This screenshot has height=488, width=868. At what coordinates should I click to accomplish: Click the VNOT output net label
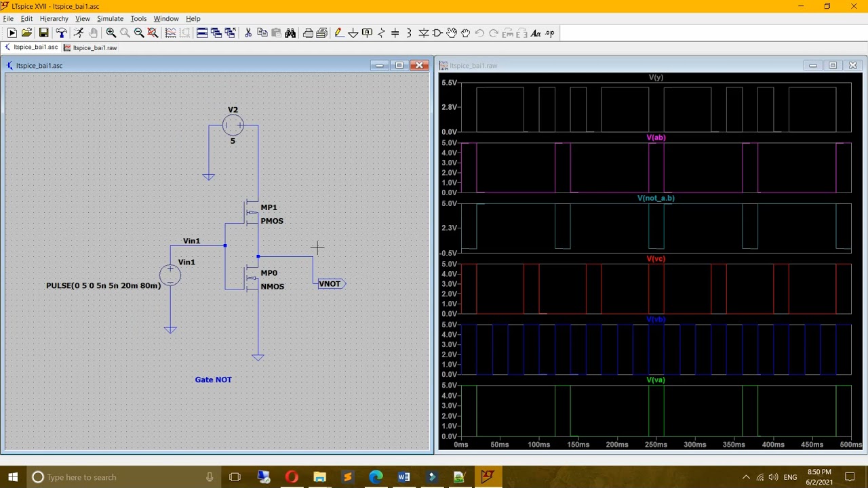pyautogui.click(x=332, y=284)
